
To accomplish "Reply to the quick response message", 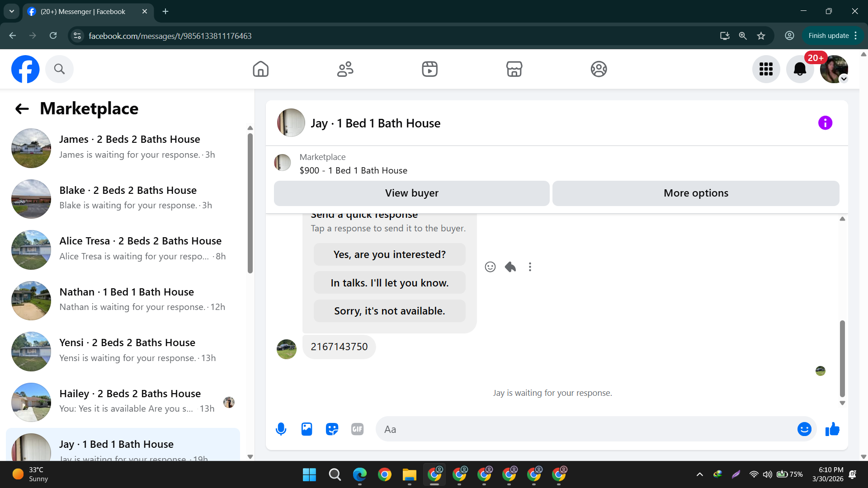I will [x=510, y=267].
